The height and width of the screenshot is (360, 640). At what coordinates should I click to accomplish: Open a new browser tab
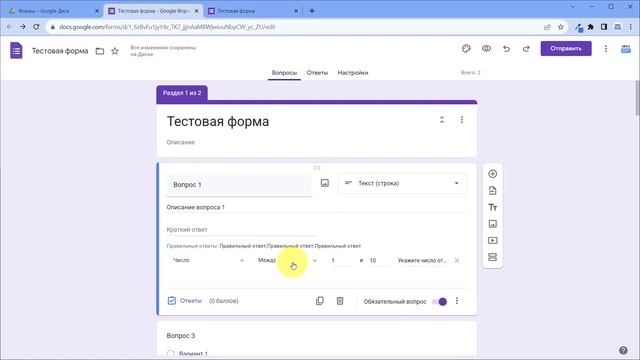312,11
